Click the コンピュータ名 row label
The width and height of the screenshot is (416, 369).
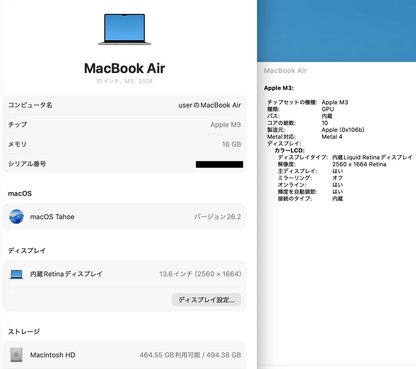click(x=30, y=105)
